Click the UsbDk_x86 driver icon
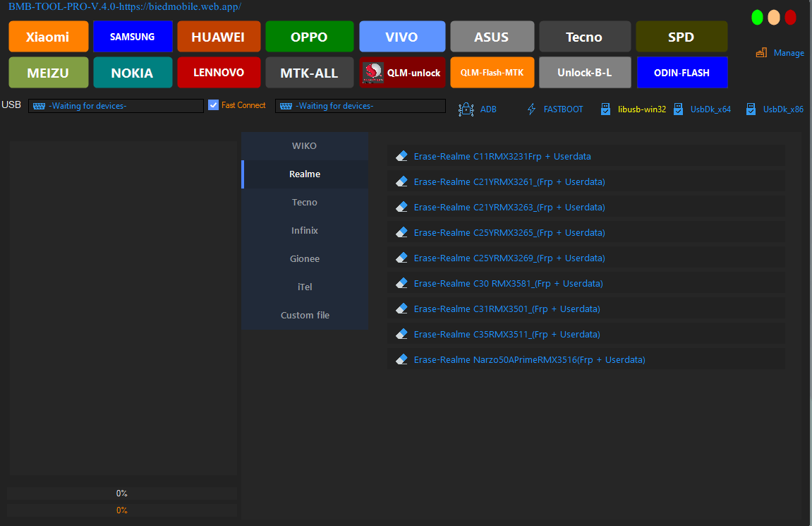The height and width of the screenshot is (526, 812). point(751,109)
